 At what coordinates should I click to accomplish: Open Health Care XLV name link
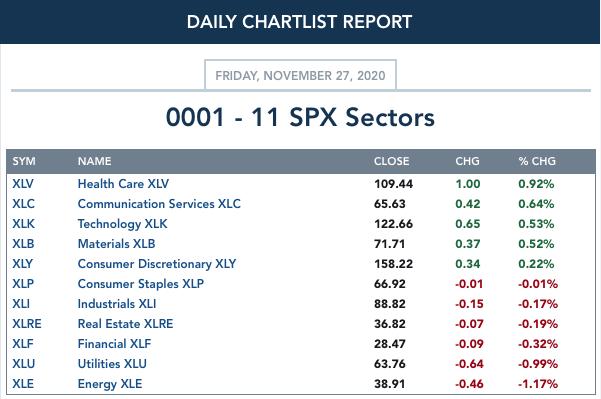[x=123, y=184]
